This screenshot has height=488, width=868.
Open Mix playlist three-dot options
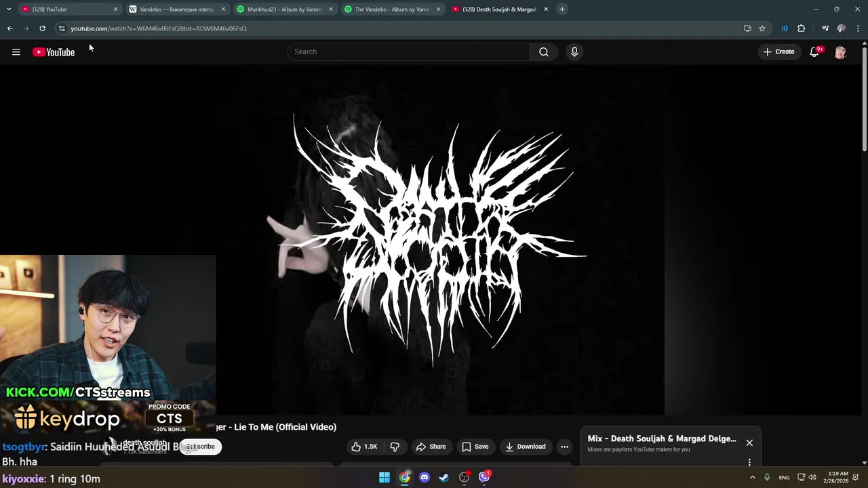(x=749, y=462)
